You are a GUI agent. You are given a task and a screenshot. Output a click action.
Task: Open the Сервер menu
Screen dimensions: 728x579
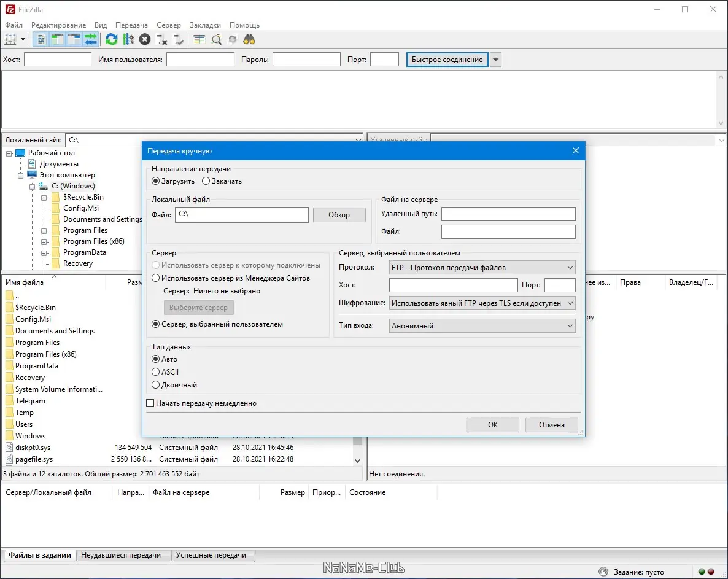point(169,25)
